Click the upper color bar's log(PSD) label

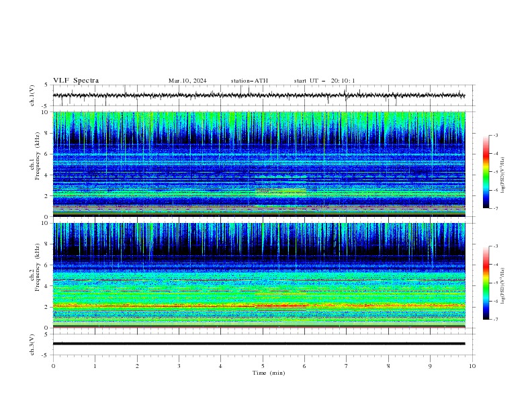503,175
